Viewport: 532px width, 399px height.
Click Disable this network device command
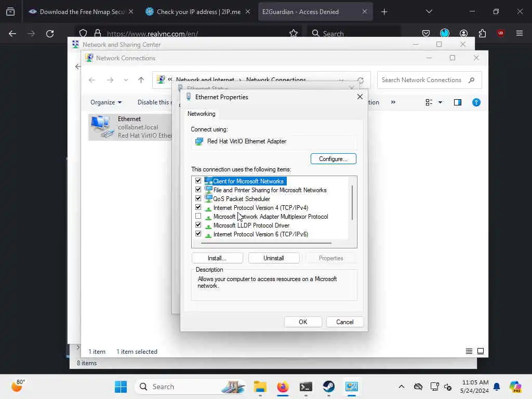tap(154, 102)
